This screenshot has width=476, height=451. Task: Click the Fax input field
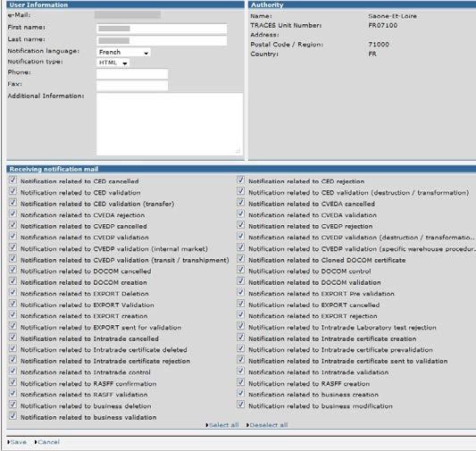point(132,86)
